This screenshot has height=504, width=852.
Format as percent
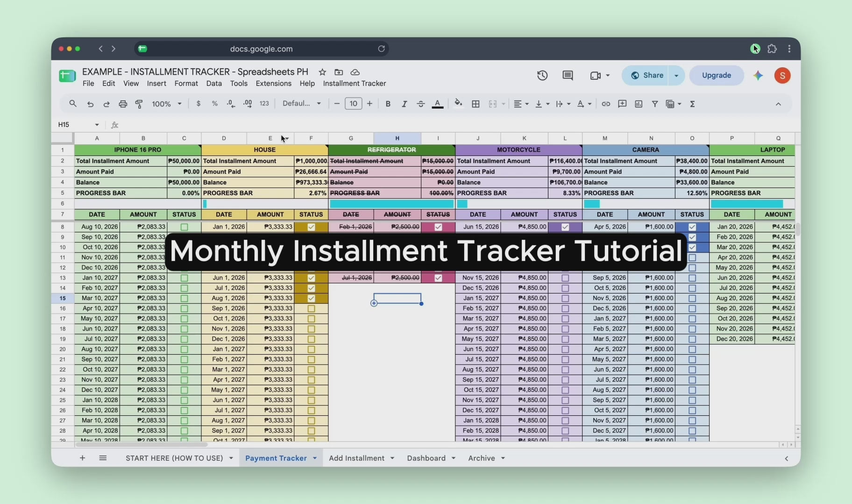215,104
